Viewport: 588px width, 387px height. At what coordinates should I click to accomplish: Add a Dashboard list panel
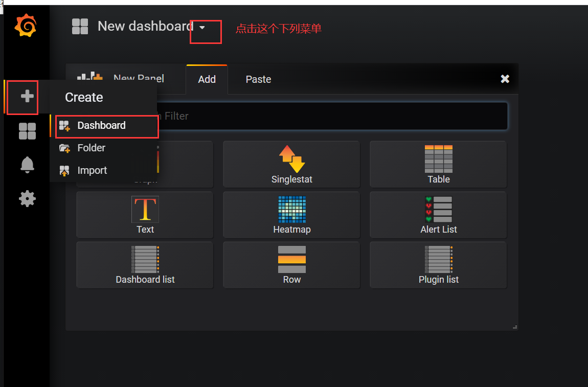point(145,265)
